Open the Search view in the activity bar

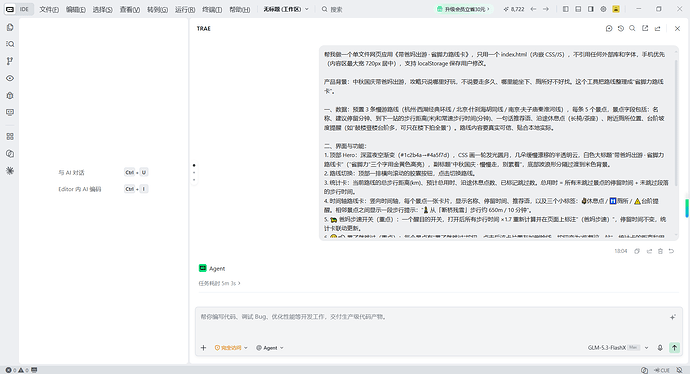tap(10, 44)
